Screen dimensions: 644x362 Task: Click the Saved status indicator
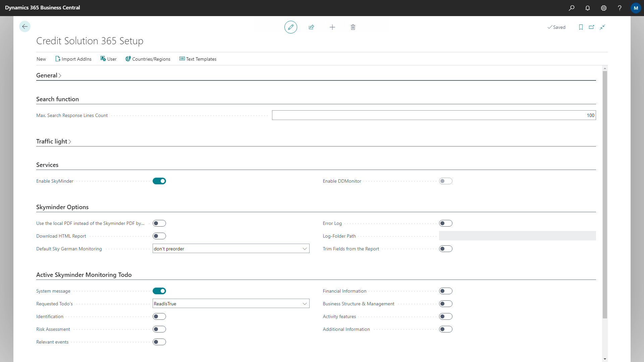(x=556, y=27)
